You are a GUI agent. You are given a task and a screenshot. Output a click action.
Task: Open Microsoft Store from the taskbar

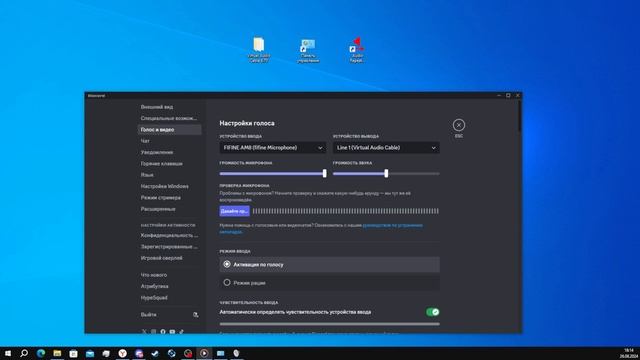point(73,353)
